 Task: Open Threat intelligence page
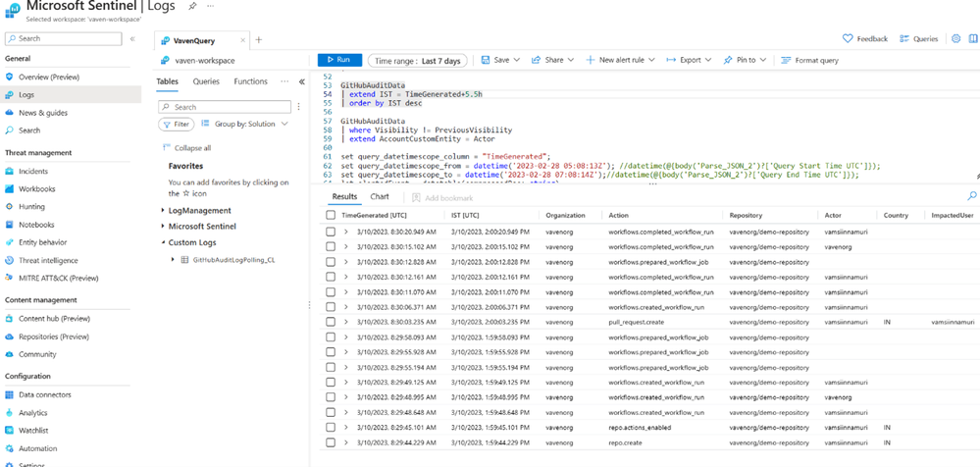click(48, 260)
